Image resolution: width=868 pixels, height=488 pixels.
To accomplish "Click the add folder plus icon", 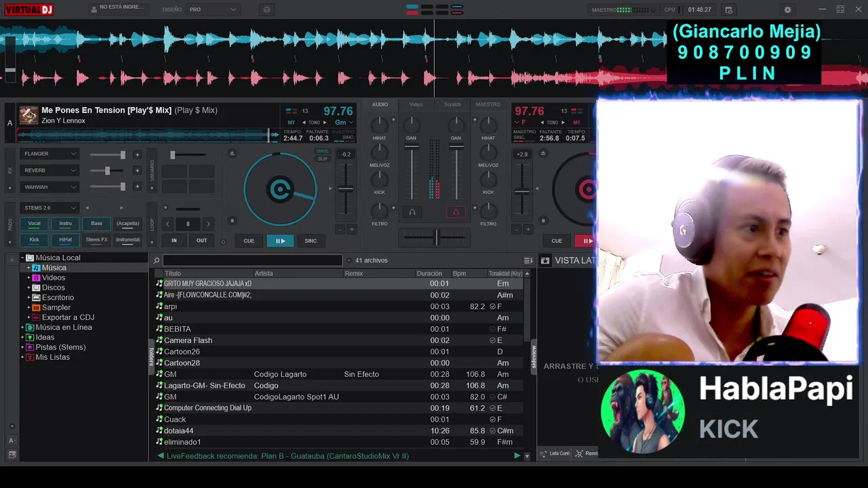I will point(12,260).
